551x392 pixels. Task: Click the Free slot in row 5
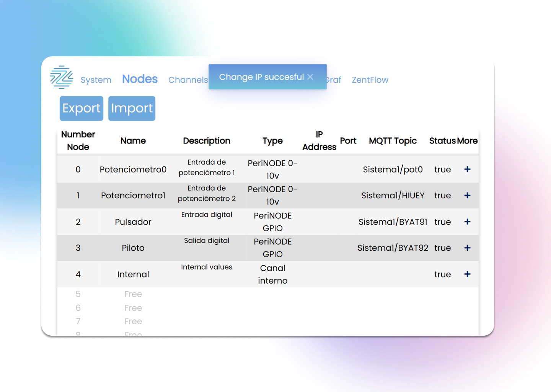(133, 294)
